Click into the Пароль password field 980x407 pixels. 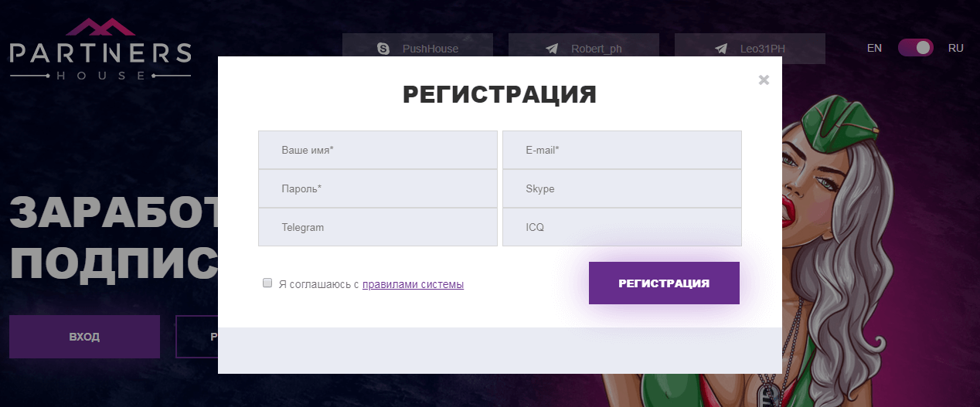377,188
